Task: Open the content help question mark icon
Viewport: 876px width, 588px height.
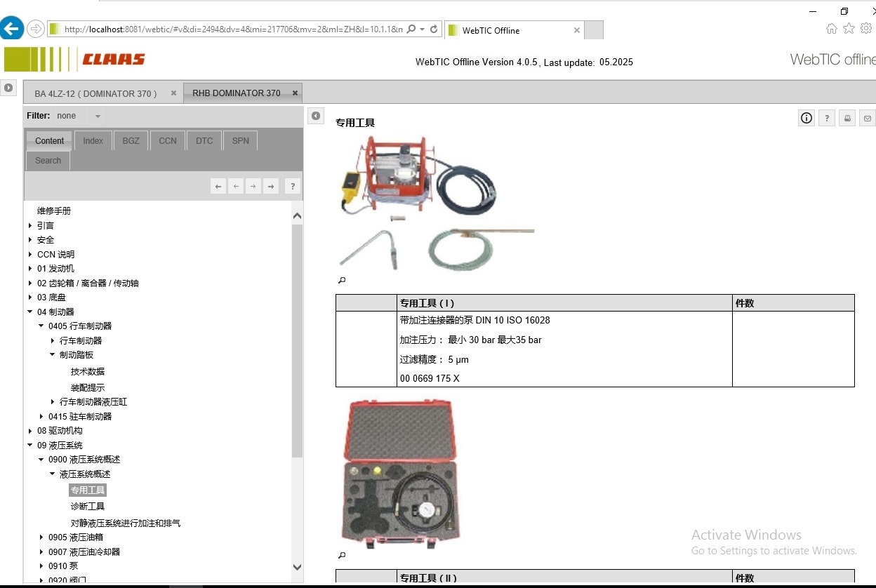Action: (x=827, y=118)
